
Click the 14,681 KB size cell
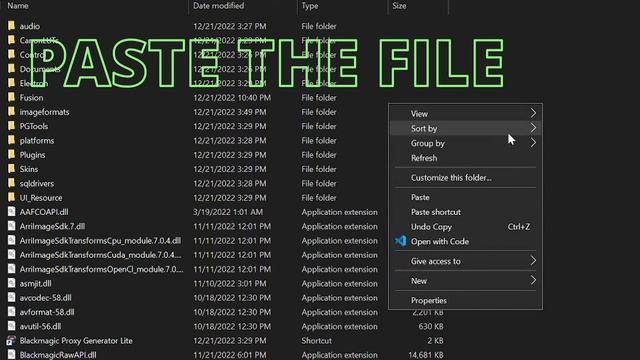[x=426, y=355]
